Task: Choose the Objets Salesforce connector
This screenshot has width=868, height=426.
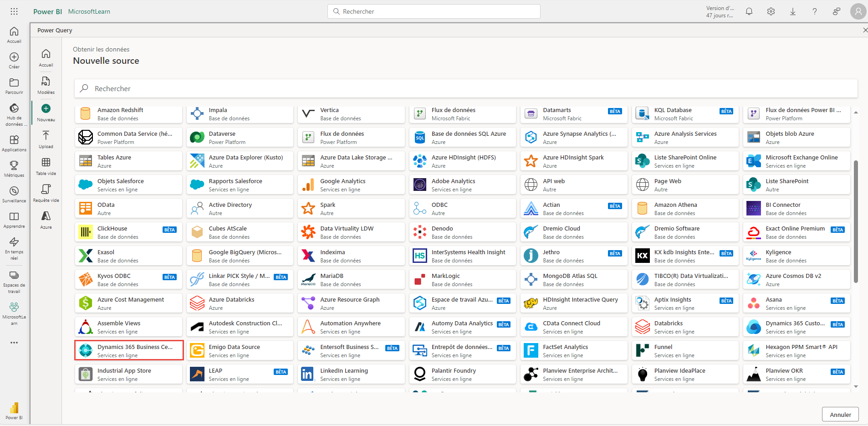Action: click(129, 185)
